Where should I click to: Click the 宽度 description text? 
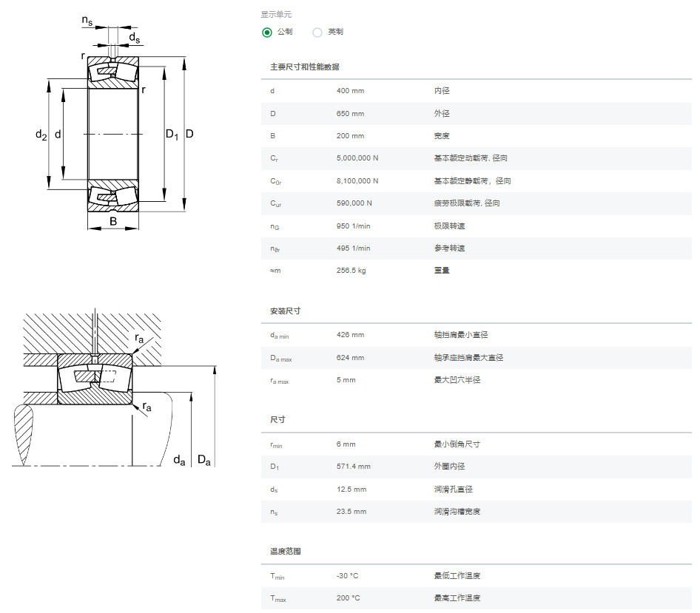[x=442, y=136]
